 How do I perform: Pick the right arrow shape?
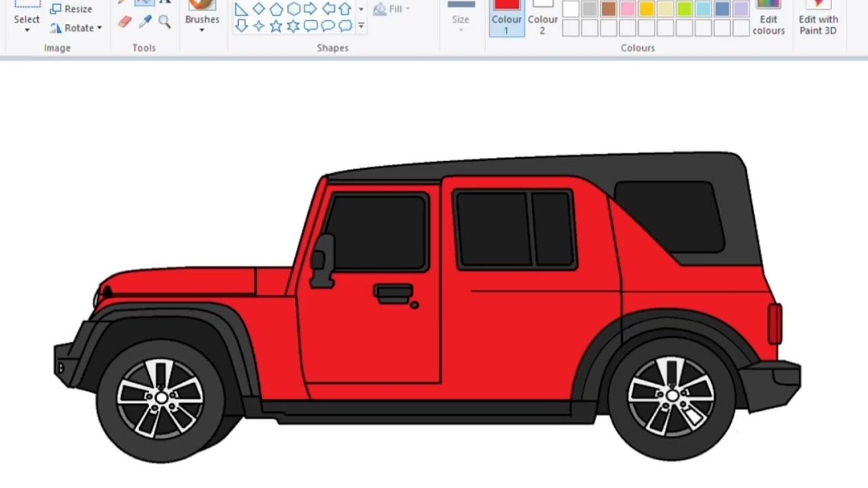click(311, 9)
